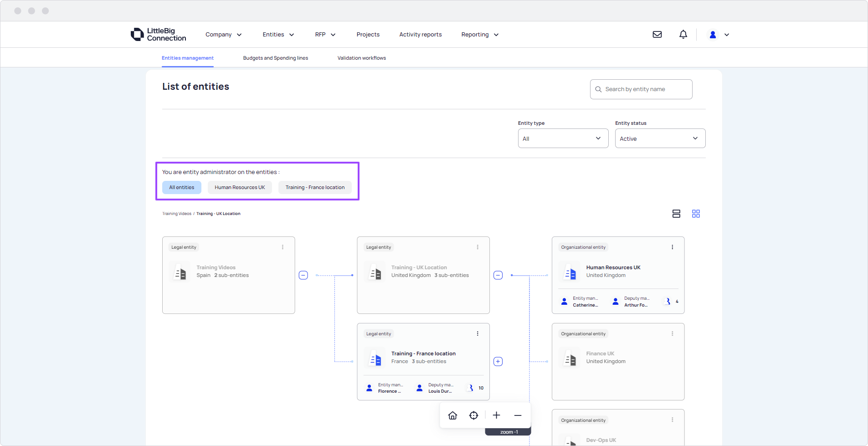Open options menu of Dev-Ops UK card
The width and height of the screenshot is (868, 446).
pyautogui.click(x=672, y=420)
